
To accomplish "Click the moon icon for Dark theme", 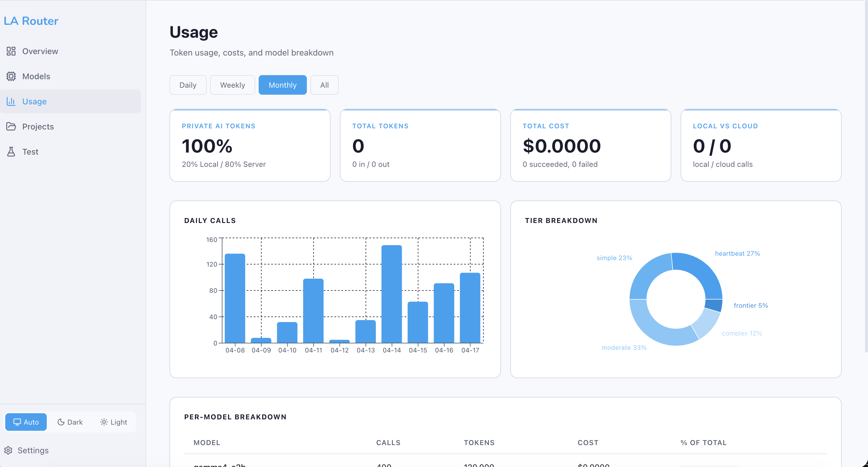I will (61, 422).
